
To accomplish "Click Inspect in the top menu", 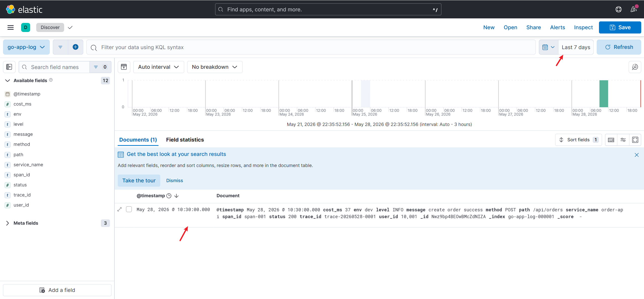I will coord(583,27).
